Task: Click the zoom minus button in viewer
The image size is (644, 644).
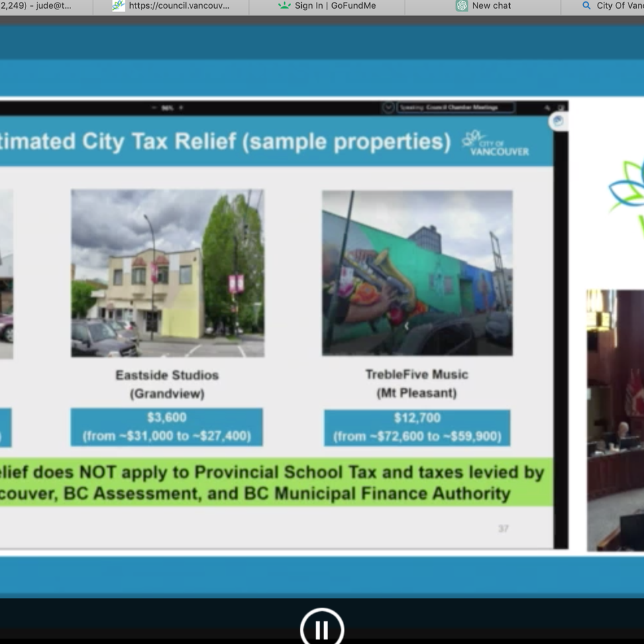Action: (x=154, y=107)
